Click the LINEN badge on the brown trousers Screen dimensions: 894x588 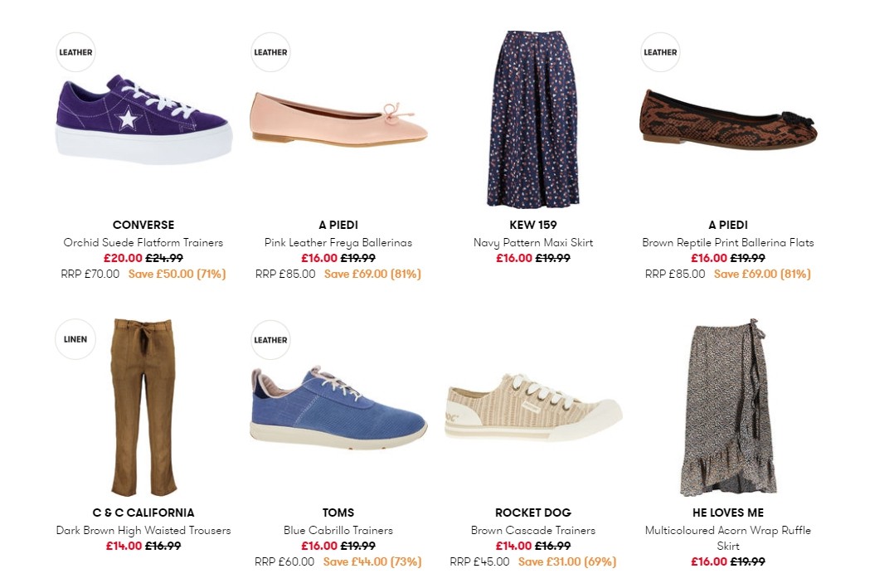(x=75, y=339)
